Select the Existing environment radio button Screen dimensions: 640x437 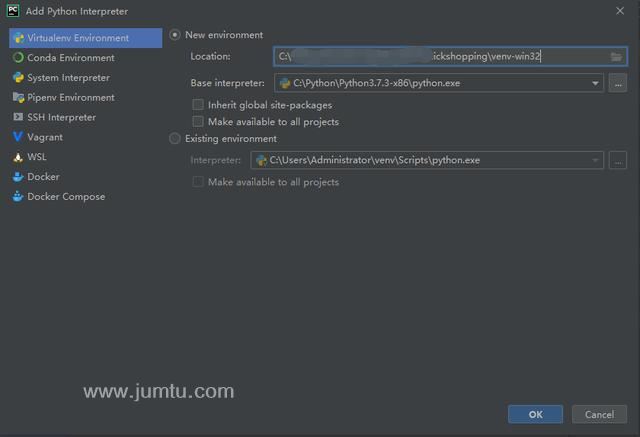175,139
